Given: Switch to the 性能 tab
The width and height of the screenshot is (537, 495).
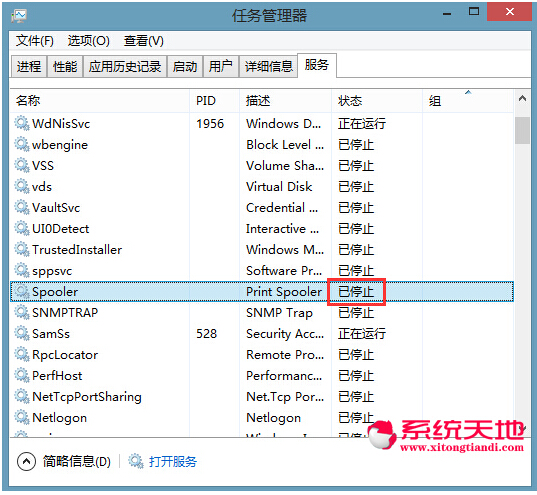Looking at the screenshot, I should [65, 66].
